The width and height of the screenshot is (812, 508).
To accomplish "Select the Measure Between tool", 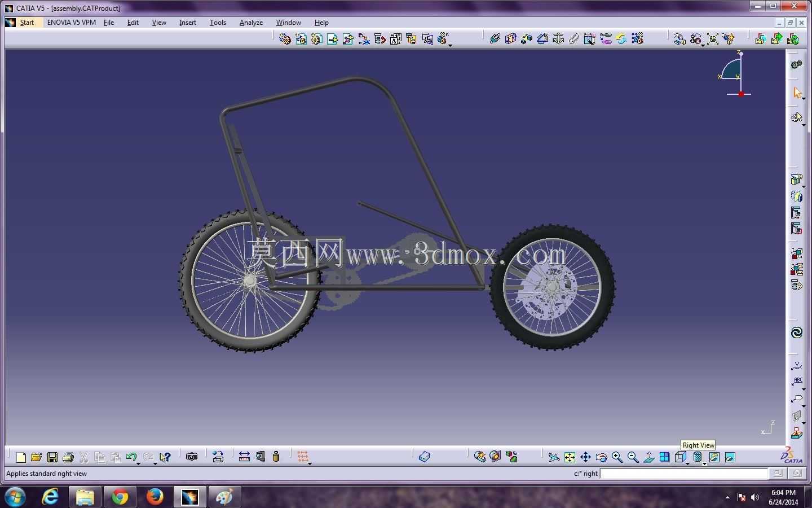I will click(244, 457).
